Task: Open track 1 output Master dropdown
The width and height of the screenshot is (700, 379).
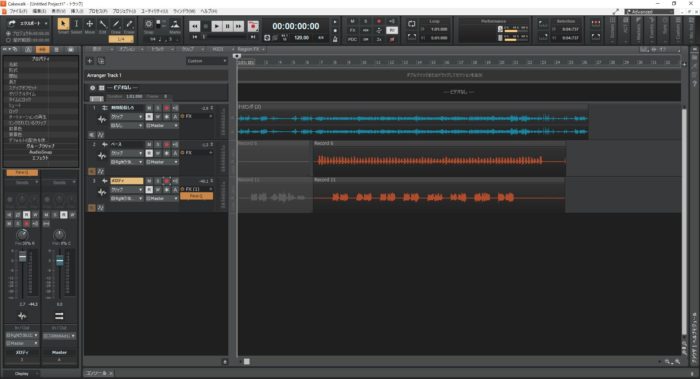Action: pos(162,125)
